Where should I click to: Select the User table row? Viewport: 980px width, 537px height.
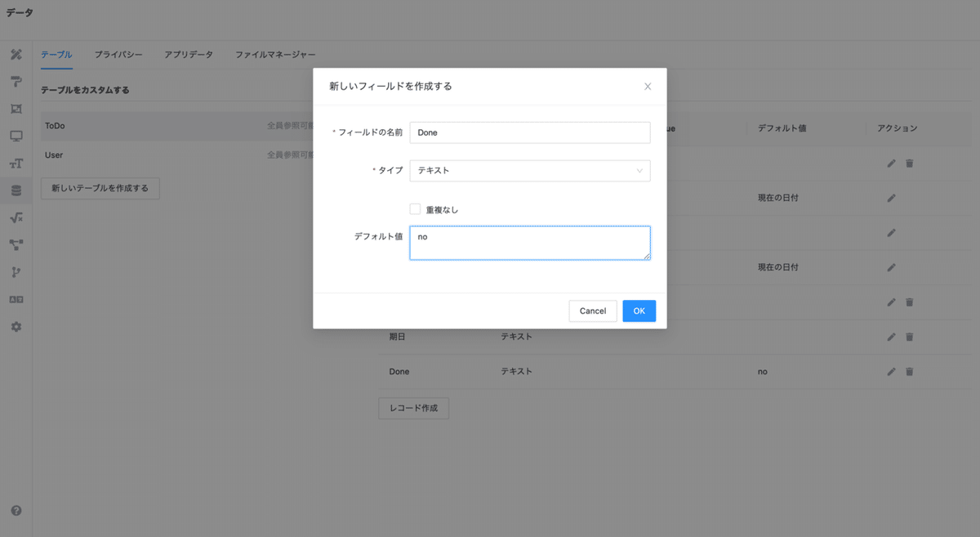pyautogui.click(x=177, y=154)
